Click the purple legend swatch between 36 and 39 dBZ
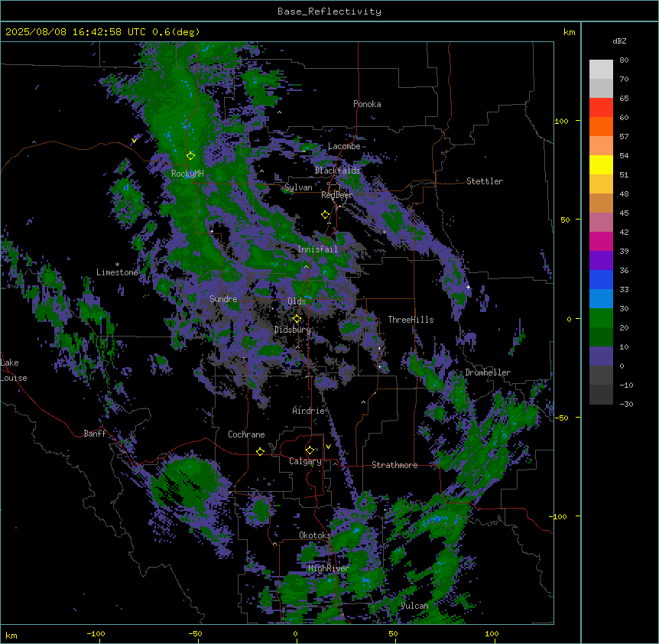This screenshot has height=644, width=659. (x=601, y=261)
